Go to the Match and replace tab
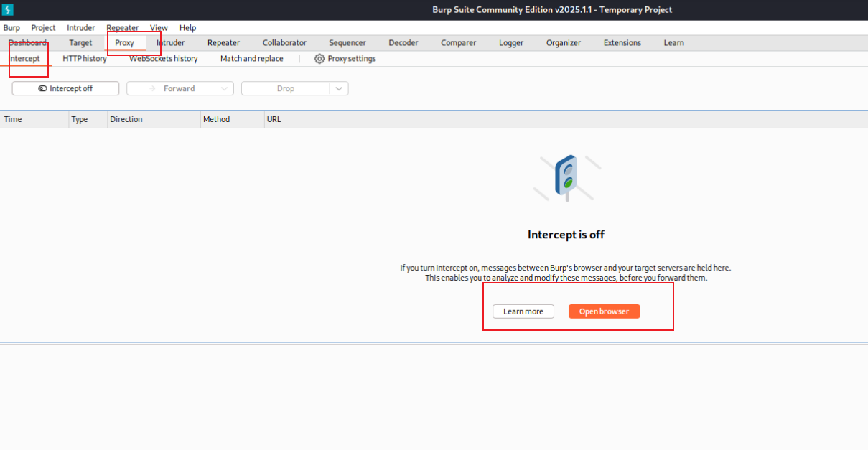 (x=251, y=59)
